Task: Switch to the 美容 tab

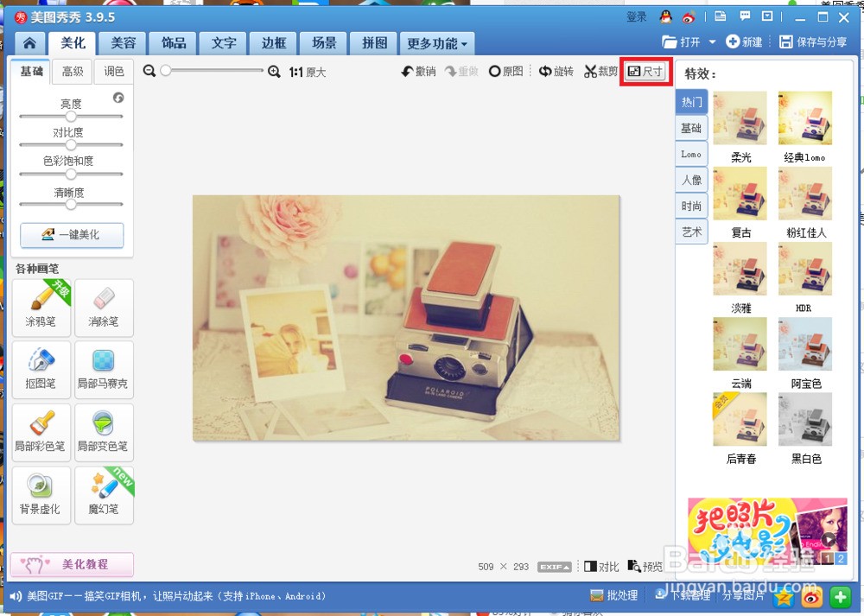Action: coord(124,43)
